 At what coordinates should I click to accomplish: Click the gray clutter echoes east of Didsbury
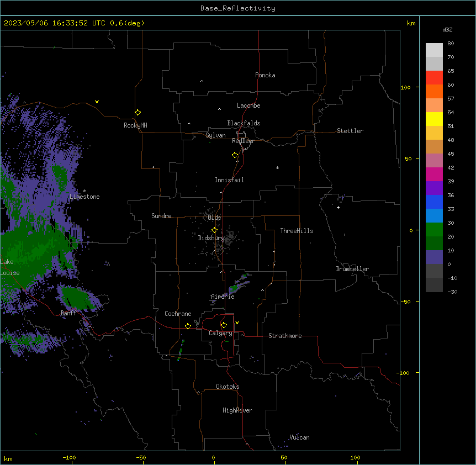tap(230, 238)
